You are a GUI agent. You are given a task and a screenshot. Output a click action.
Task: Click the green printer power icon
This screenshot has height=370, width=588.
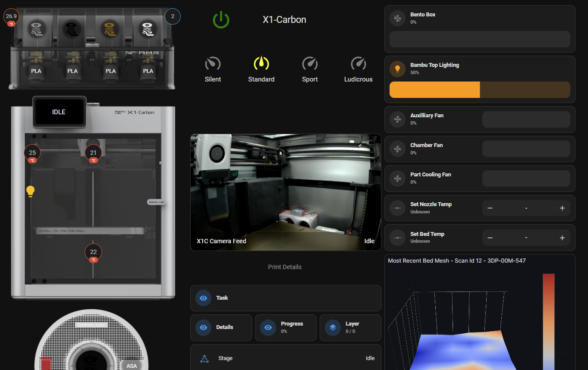click(221, 20)
